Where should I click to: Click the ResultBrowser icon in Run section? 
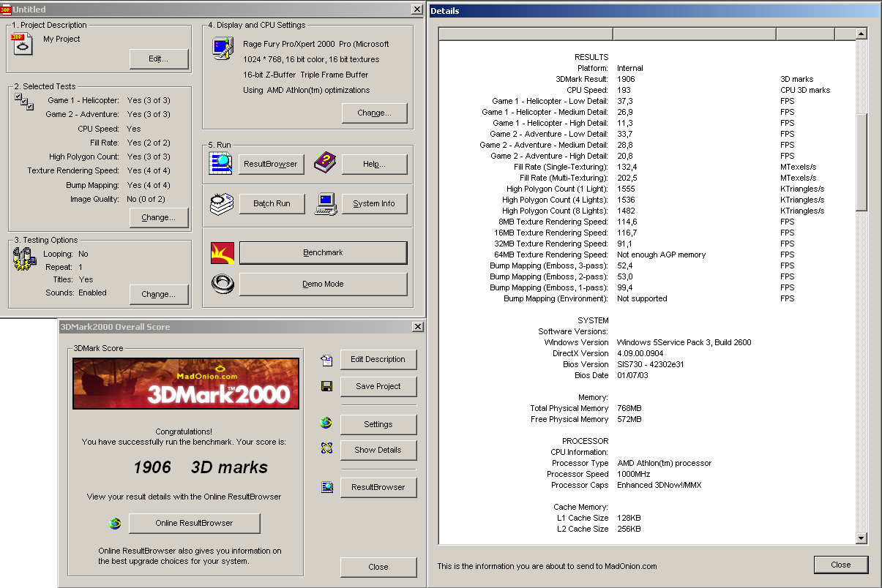pos(220,164)
